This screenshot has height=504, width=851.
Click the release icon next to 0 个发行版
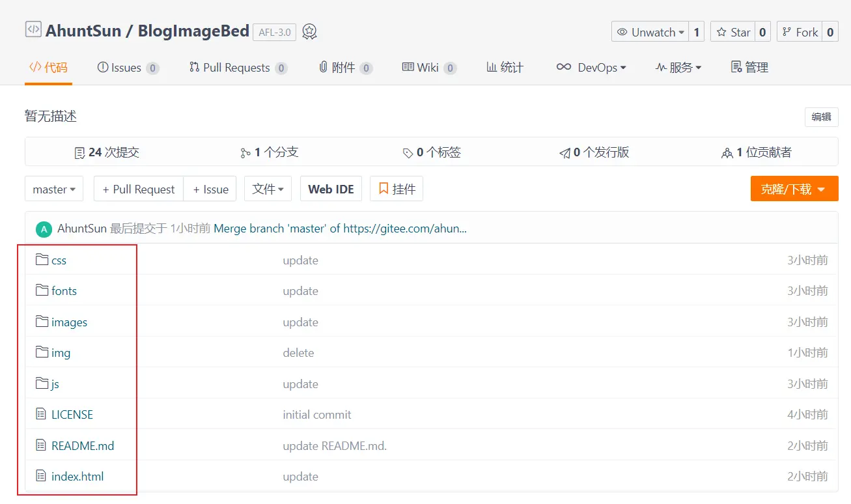pyautogui.click(x=565, y=153)
